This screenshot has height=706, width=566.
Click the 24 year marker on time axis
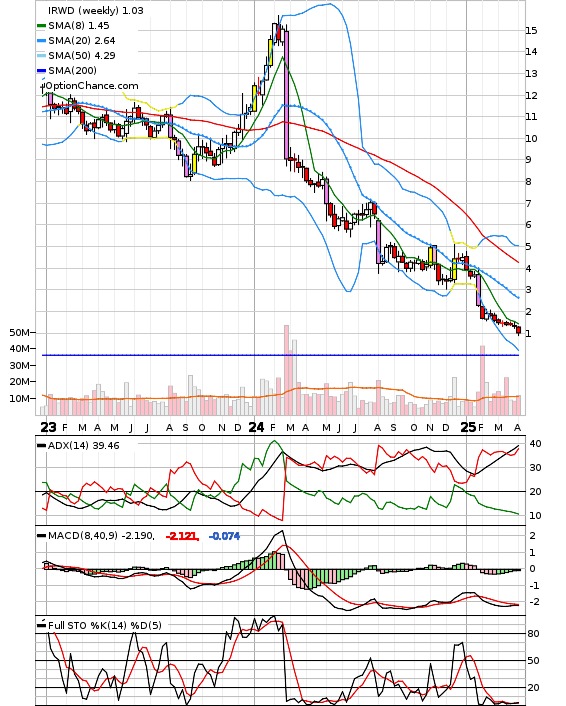click(x=256, y=427)
